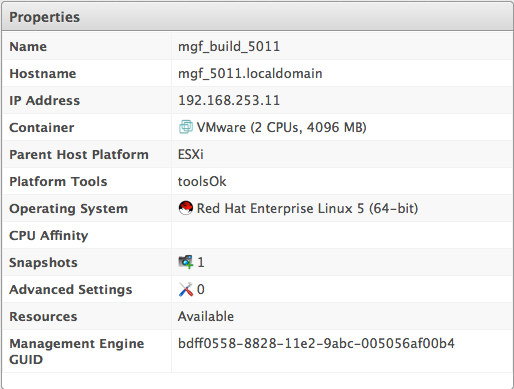
Task: Click the Red Hat logo icon
Action: tap(186, 208)
